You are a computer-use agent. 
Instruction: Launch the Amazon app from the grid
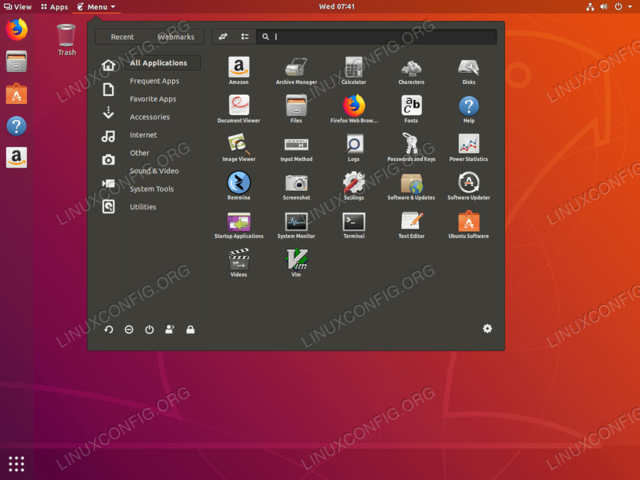coord(239,71)
